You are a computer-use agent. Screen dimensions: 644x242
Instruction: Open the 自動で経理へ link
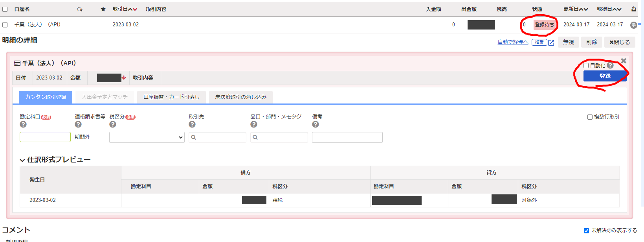point(513,42)
